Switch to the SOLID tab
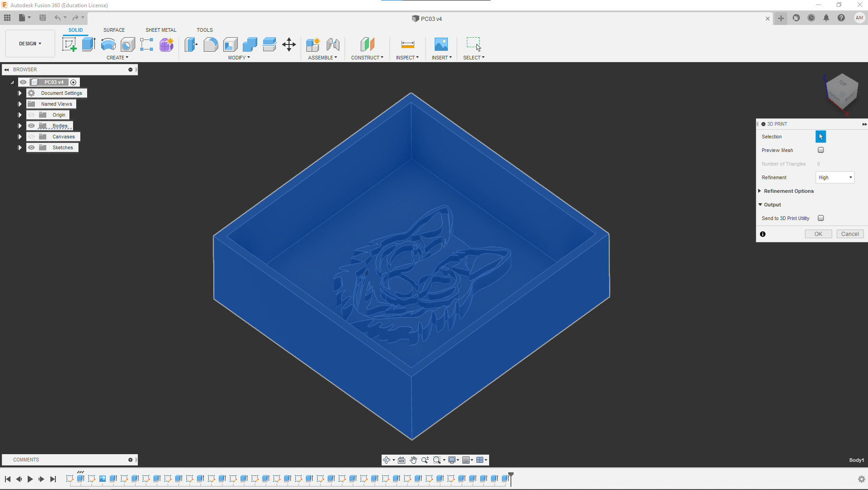 [x=76, y=30]
